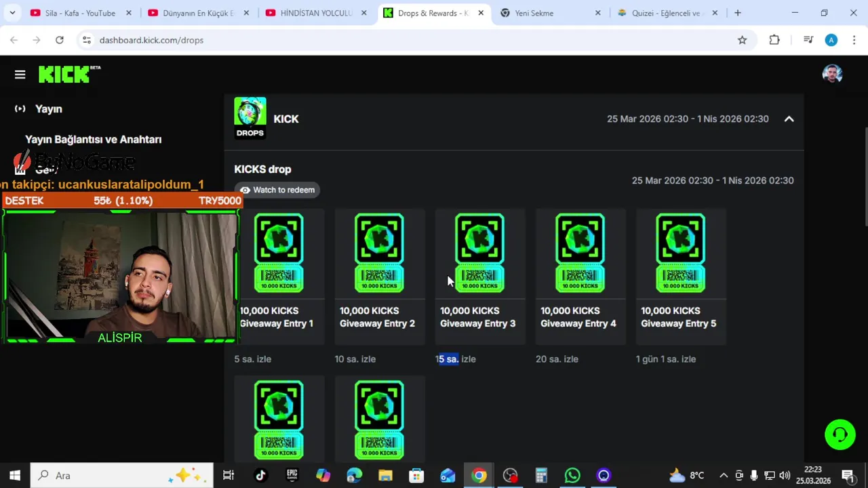868x488 pixels.
Task: Open the Chrome extensions puzzle icon
Action: (774, 40)
